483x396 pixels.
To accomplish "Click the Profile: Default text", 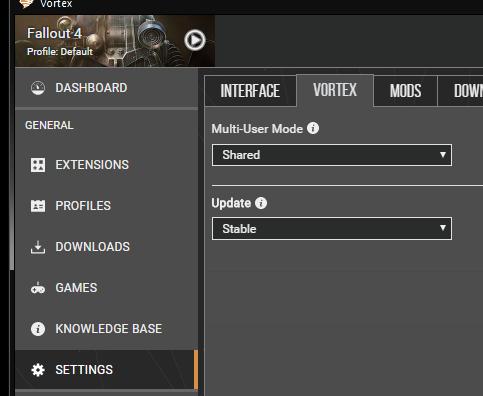I will point(60,52).
